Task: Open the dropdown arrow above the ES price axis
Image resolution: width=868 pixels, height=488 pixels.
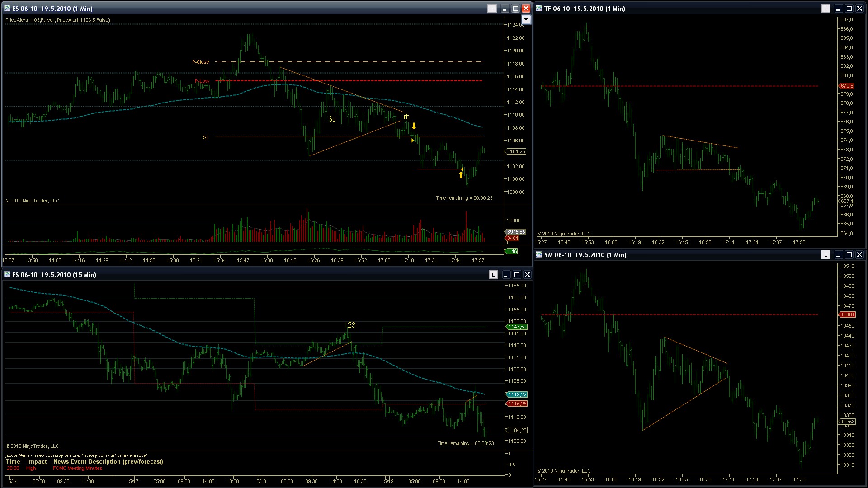Action: pos(526,19)
